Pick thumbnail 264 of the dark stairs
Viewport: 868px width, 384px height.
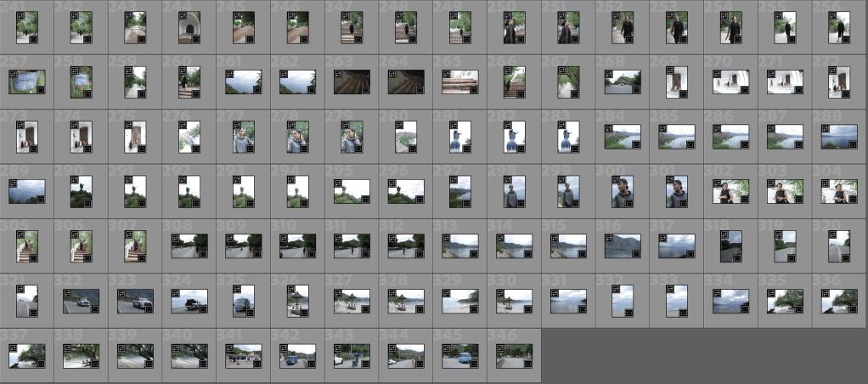pos(406,82)
